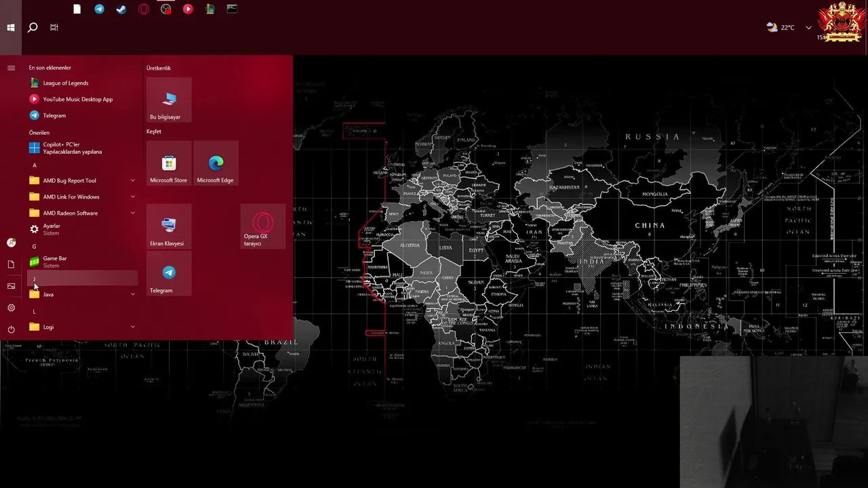Image resolution: width=868 pixels, height=488 pixels.
Task: Open the blank document icon in taskbar
Action: 77,9
